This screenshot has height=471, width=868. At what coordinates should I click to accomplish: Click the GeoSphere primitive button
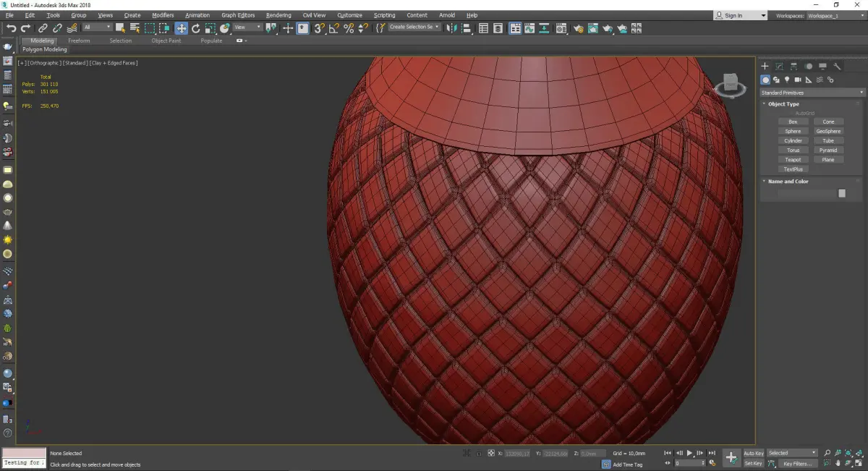coord(828,131)
